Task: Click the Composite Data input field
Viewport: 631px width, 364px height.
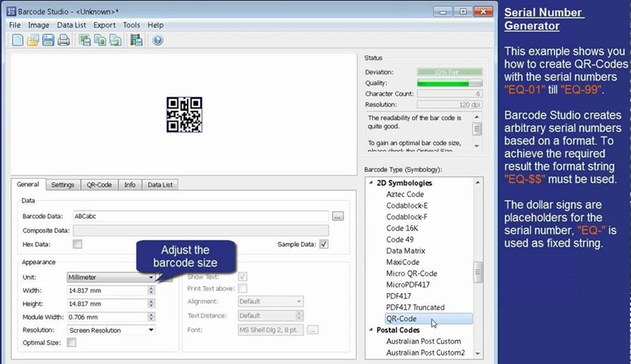Action: click(x=201, y=231)
